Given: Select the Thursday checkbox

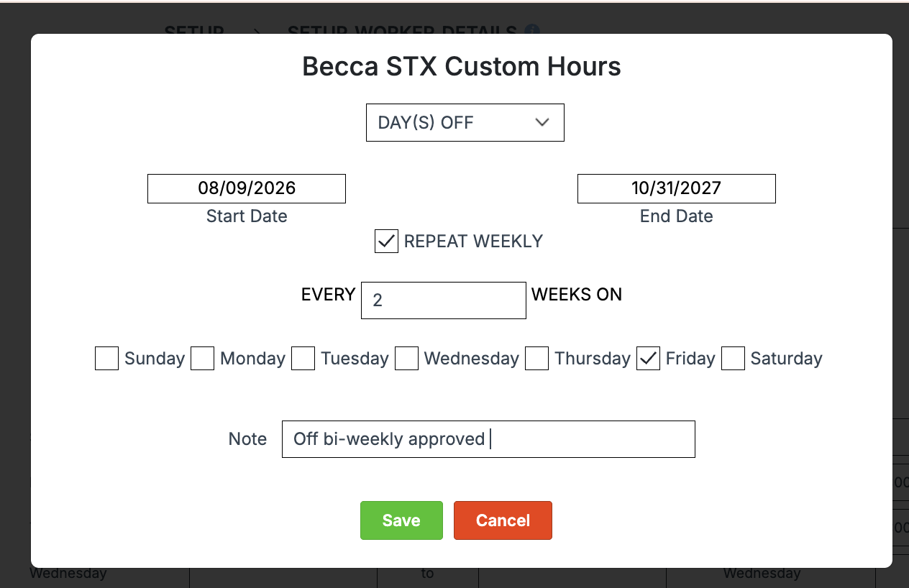Looking at the screenshot, I should click(536, 358).
